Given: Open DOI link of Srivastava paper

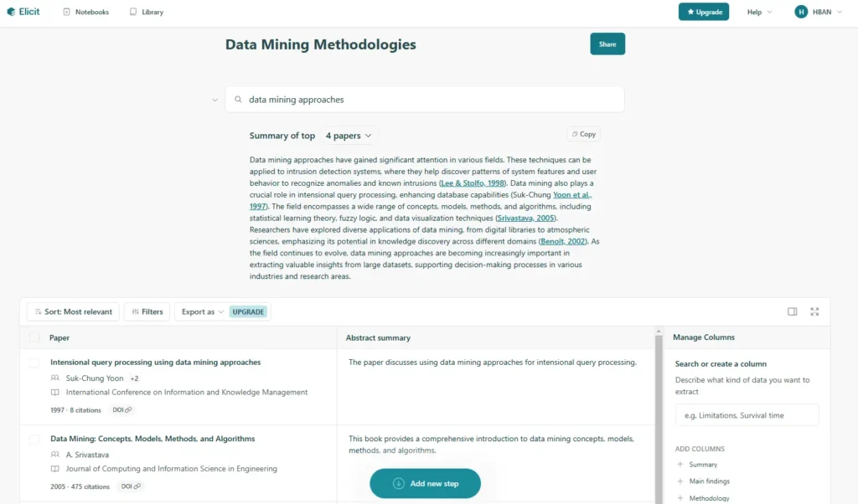Looking at the screenshot, I should point(131,486).
